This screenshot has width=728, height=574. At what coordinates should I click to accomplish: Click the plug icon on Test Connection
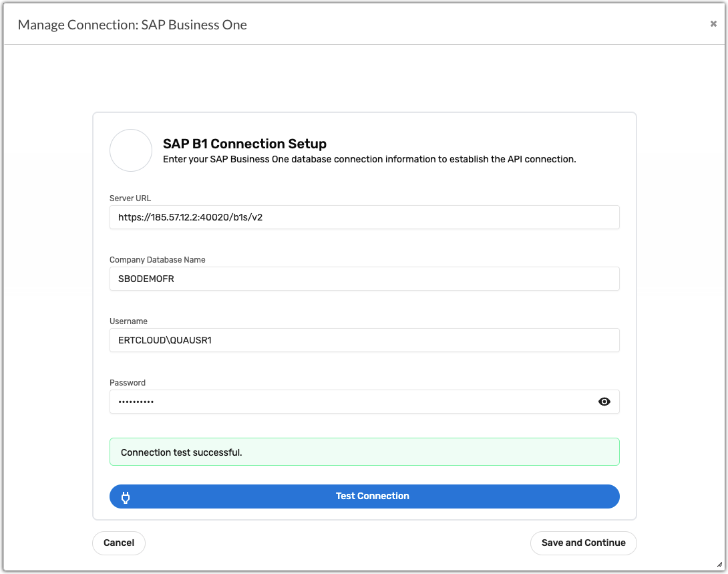click(x=126, y=497)
